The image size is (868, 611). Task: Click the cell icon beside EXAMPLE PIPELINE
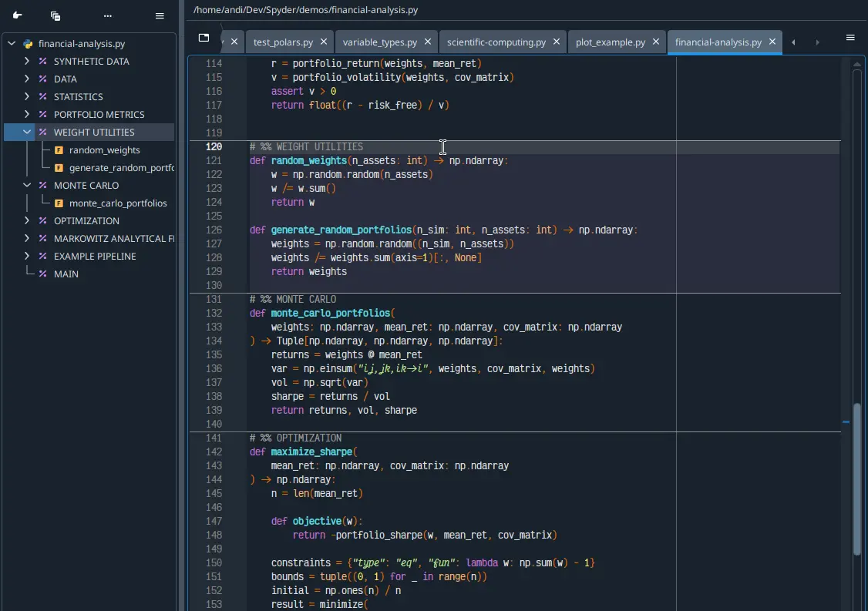pos(42,257)
